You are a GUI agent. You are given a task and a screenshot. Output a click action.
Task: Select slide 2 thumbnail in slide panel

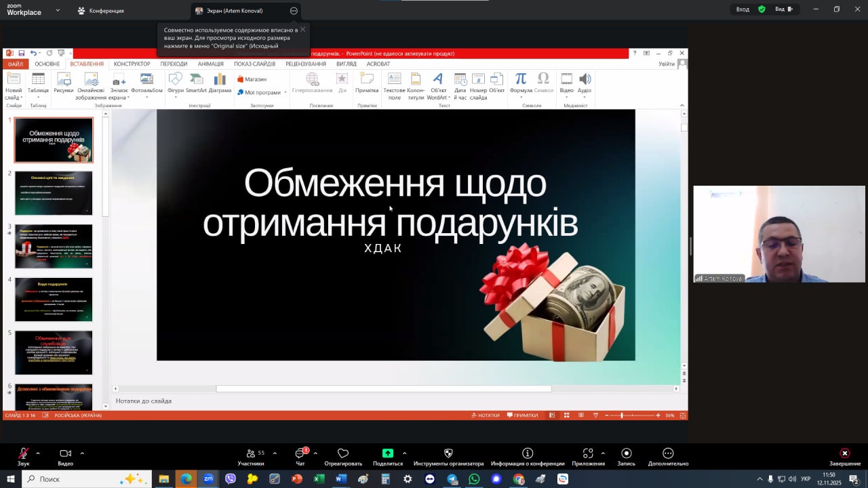(54, 193)
